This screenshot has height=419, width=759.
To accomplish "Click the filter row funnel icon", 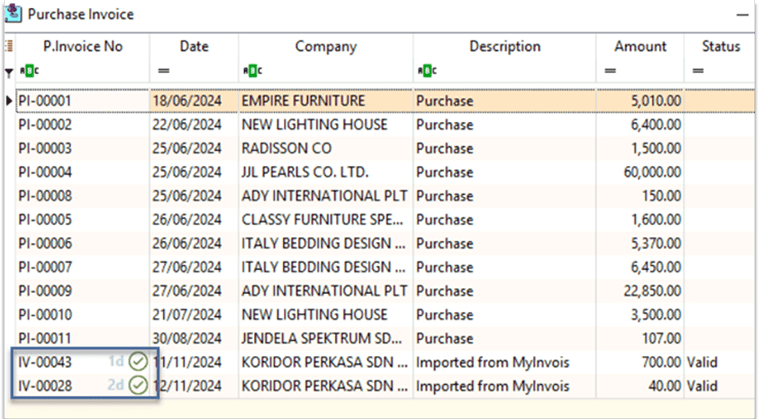I will 9,73.
